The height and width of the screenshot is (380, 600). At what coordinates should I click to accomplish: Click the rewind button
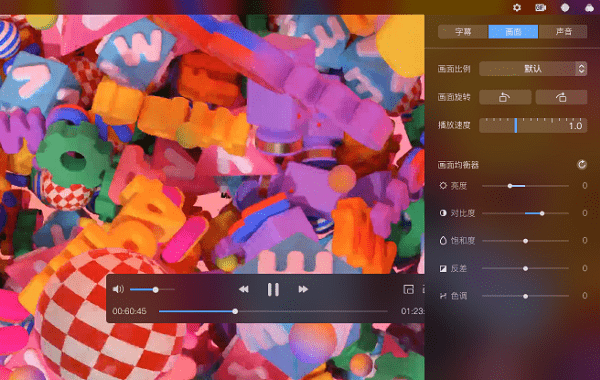coord(244,289)
